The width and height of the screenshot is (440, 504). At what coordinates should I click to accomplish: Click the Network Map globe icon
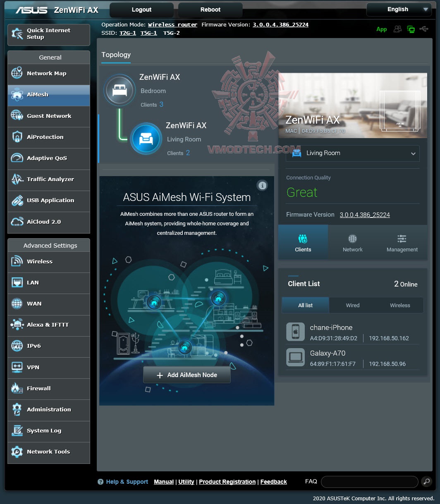pyautogui.click(x=17, y=73)
